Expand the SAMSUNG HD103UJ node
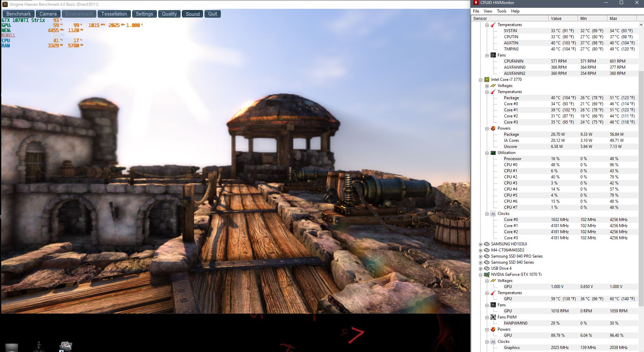The height and width of the screenshot is (352, 644). tap(480, 244)
